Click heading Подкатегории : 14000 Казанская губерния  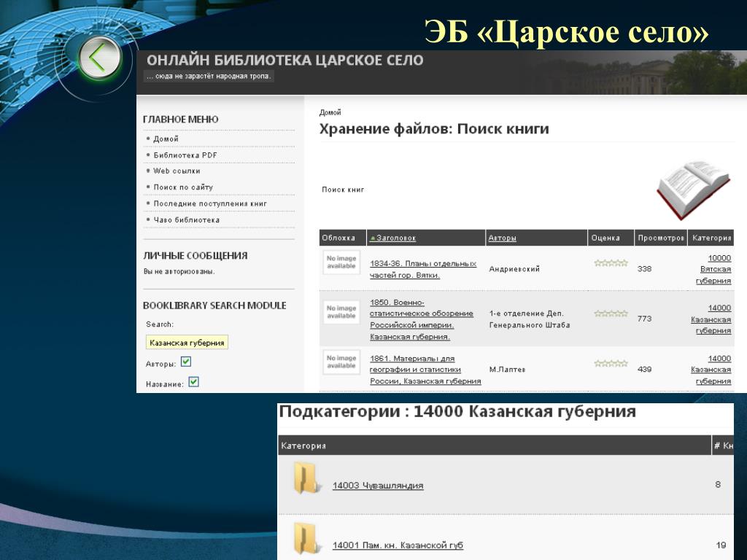pos(457,411)
